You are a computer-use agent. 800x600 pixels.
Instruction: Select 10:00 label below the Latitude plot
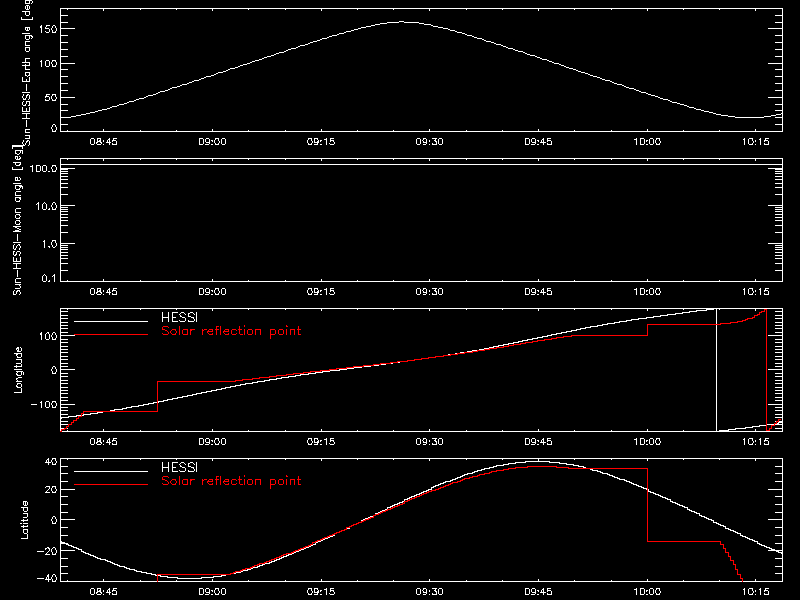[647, 591]
